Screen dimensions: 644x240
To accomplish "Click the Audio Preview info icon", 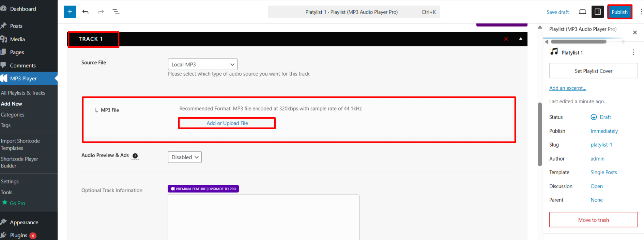I will click(135, 156).
